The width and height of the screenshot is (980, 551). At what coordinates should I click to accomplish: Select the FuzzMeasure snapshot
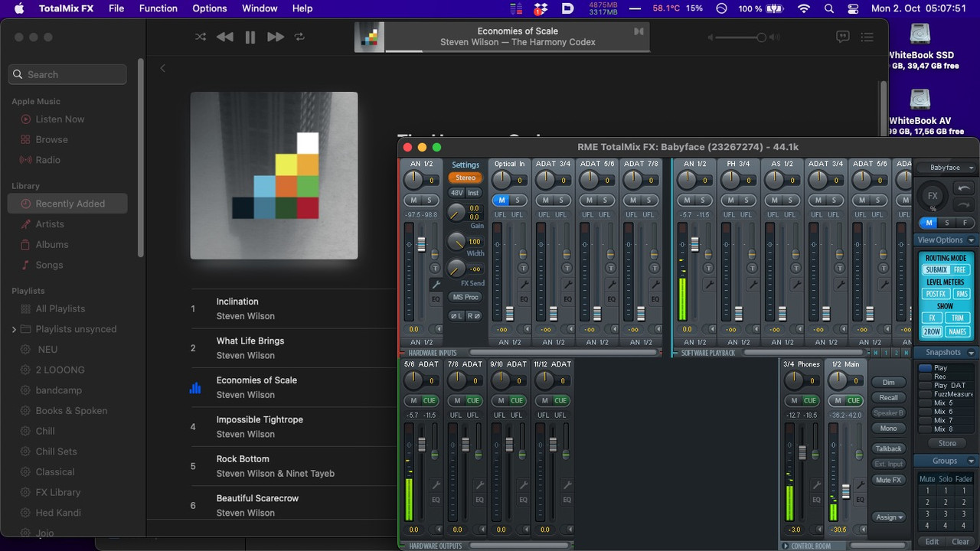click(x=946, y=394)
